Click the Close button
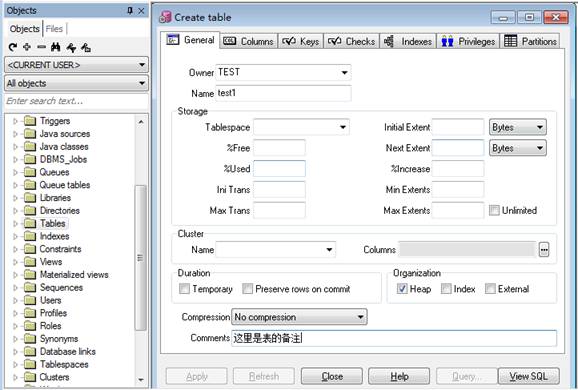This screenshot has height=390, width=578. pyautogui.click(x=332, y=376)
